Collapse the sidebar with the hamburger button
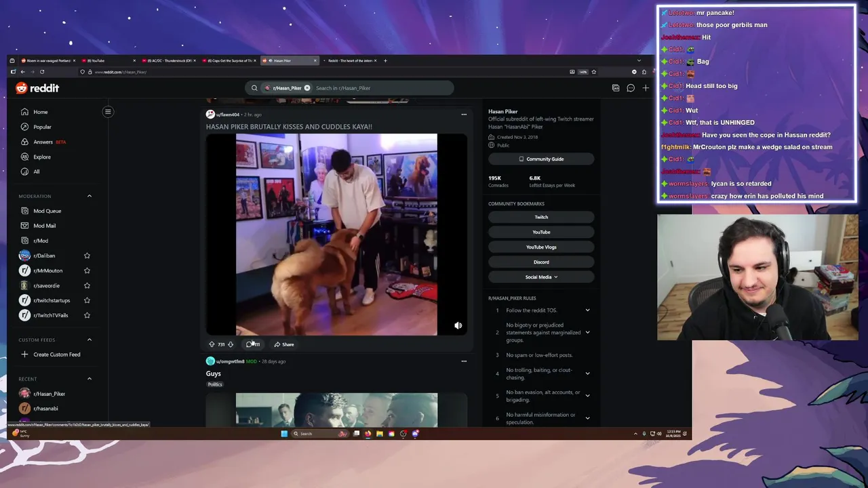 [x=108, y=112]
